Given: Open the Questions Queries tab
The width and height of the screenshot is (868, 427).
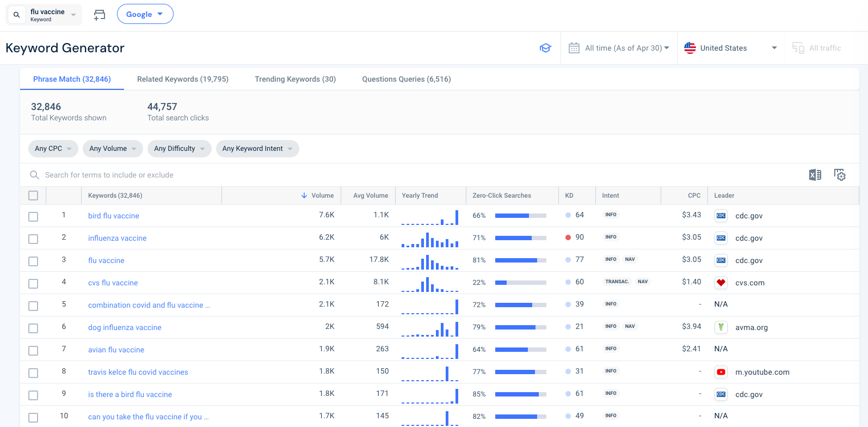Looking at the screenshot, I should (x=406, y=79).
